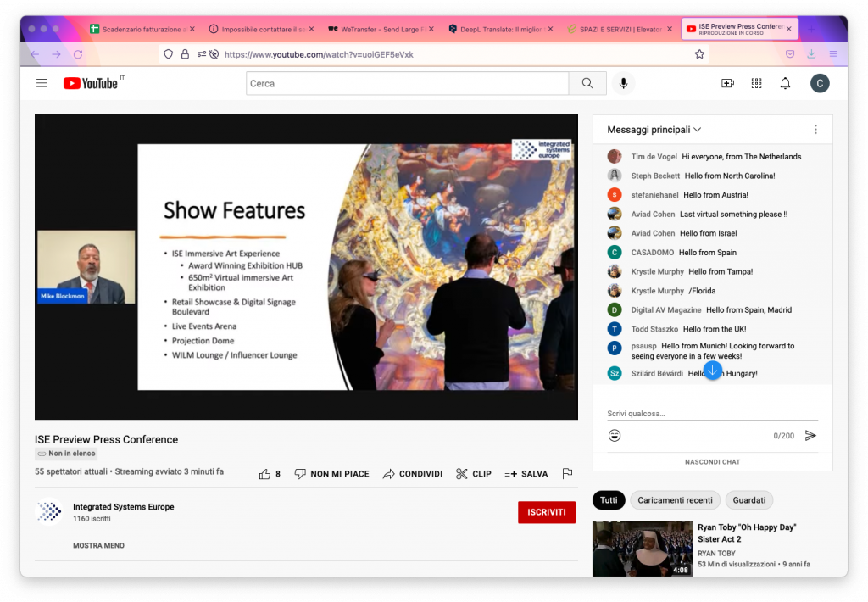Viewport: 868px width, 602px height.
Task: Bookmark this page with the star icon
Action: tap(699, 54)
